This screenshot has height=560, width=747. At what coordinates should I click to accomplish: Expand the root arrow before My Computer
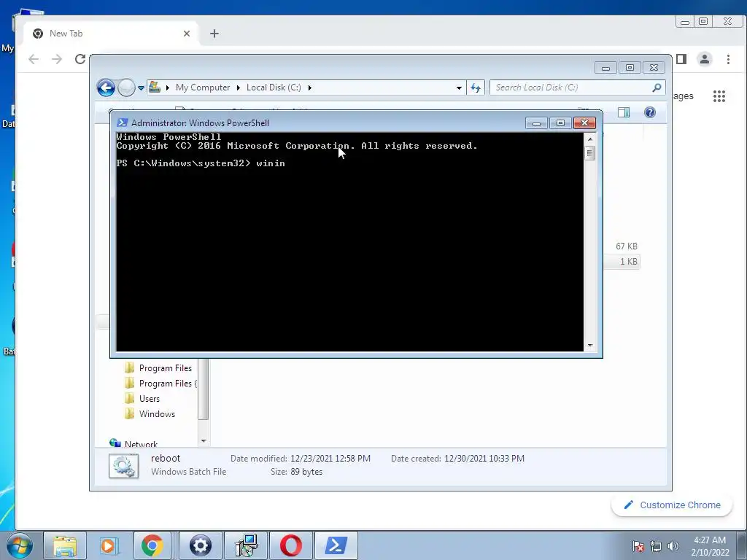click(168, 87)
